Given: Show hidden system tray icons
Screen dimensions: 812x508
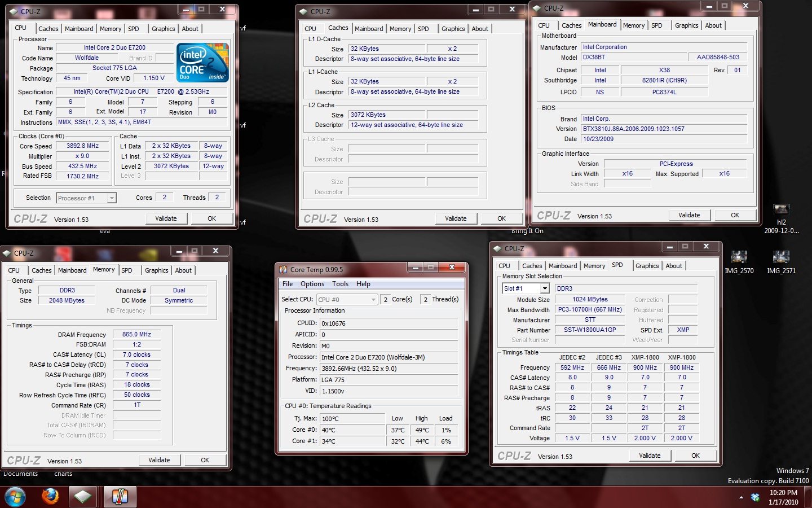Looking at the screenshot, I should (741, 497).
